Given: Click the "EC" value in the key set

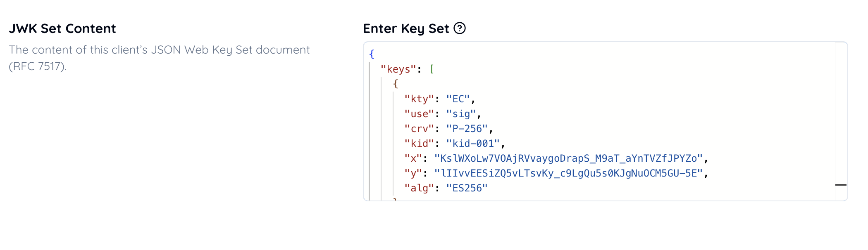Looking at the screenshot, I should pyautogui.click(x=458, y=99).
